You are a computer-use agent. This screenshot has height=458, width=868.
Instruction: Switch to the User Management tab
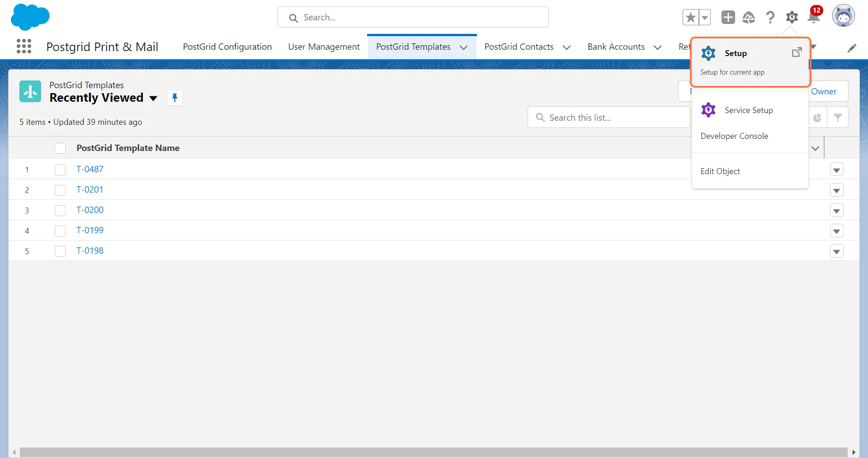point(324,47)
